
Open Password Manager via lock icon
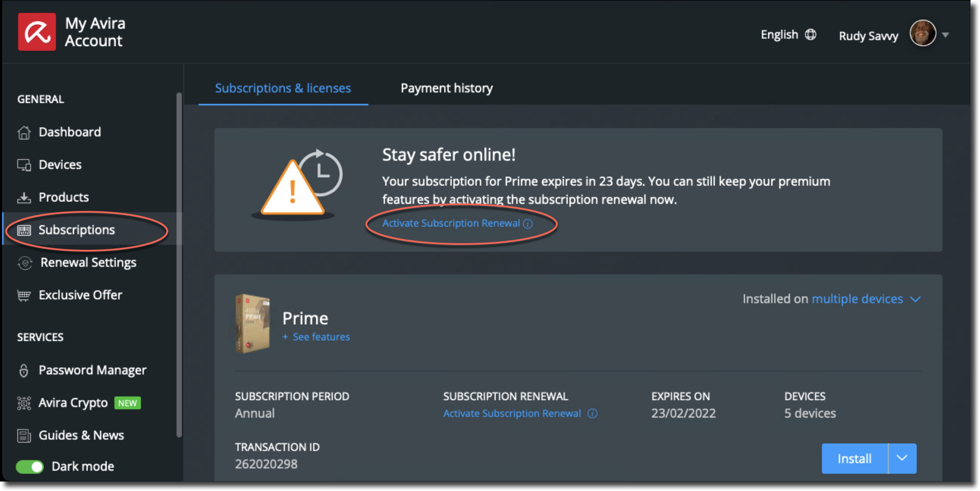[24, 370]
